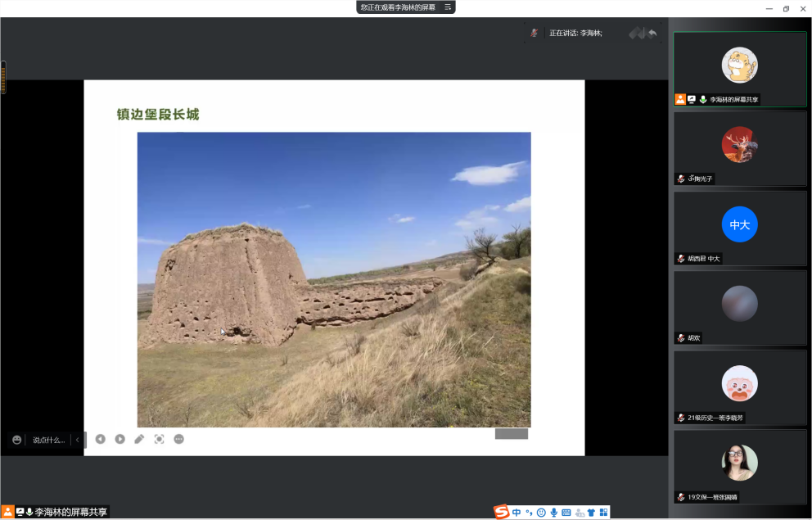Click the Sogou input method logo
This screenshot has width=812, height=520.
(x=501, y=512)
